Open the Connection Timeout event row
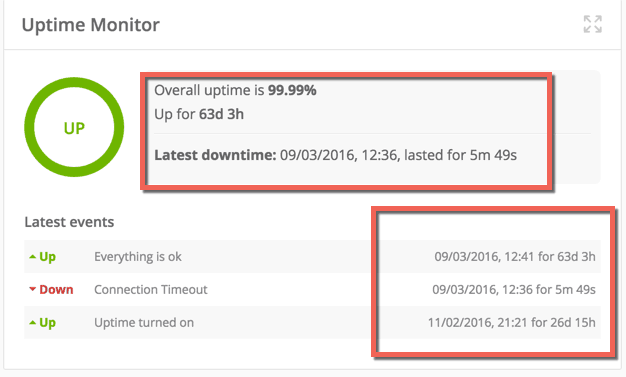 312,290
